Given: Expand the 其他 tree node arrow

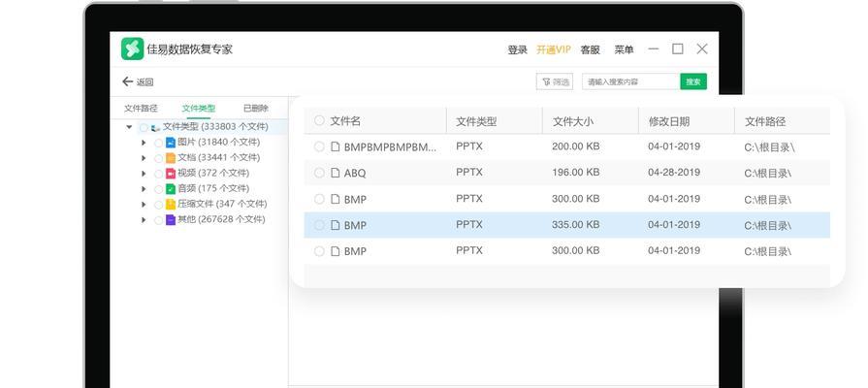Looking at the screenshot, I should pyautogui.click(x=144, y=220).
